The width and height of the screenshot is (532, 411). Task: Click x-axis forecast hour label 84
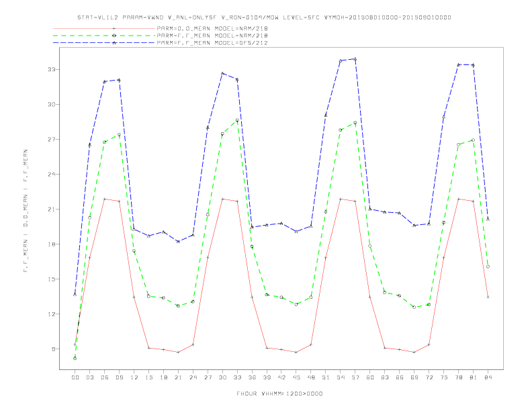488,377
